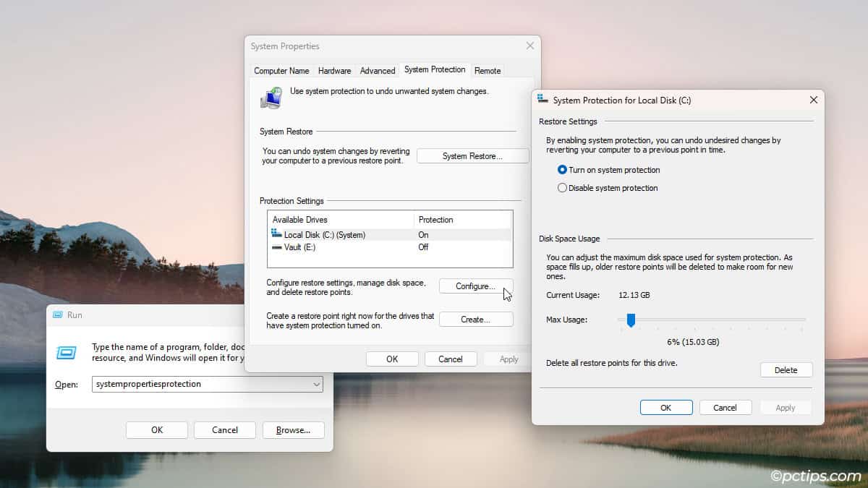The width and height of the screenshot is (868, 488).
Task: Click the Local Disk (C:) drive icon in list
Action: pos(276,234)
